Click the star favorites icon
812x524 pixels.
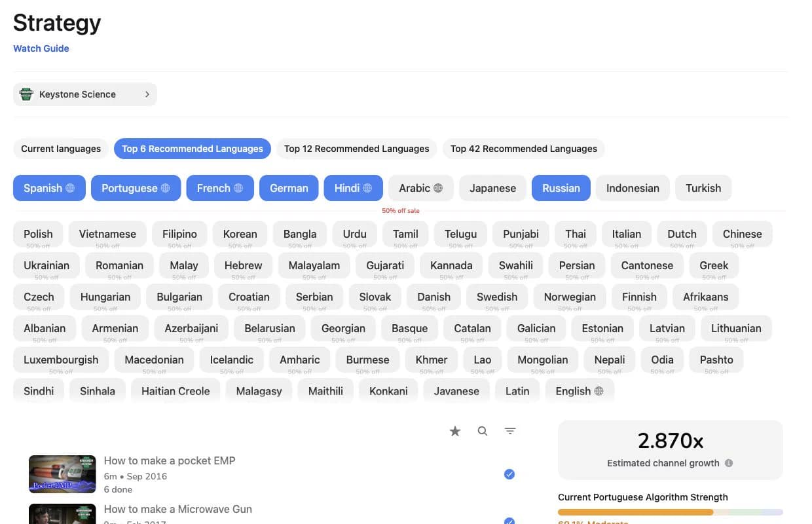(455, 431)
